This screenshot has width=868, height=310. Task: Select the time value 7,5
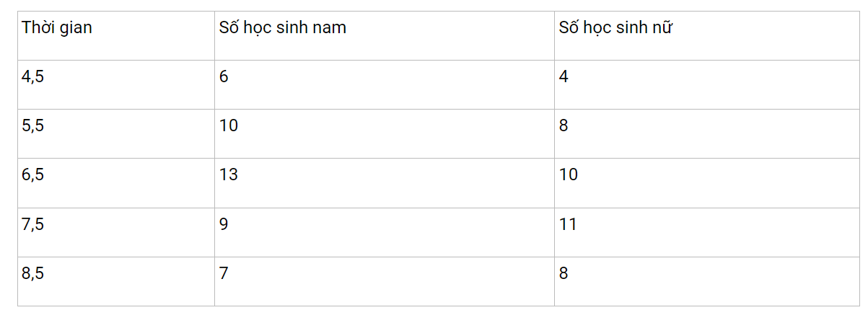coord(33,224)
